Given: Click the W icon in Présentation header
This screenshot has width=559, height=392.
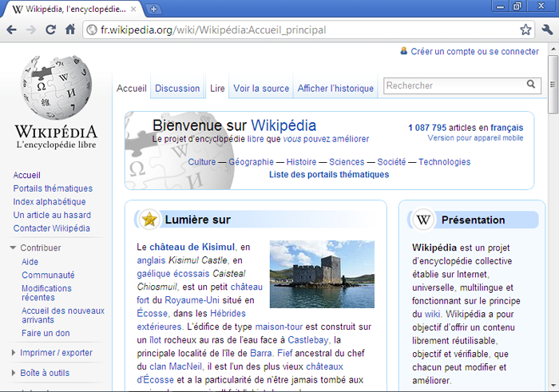Looking at the screenshot, I should [x=423, y=220].
